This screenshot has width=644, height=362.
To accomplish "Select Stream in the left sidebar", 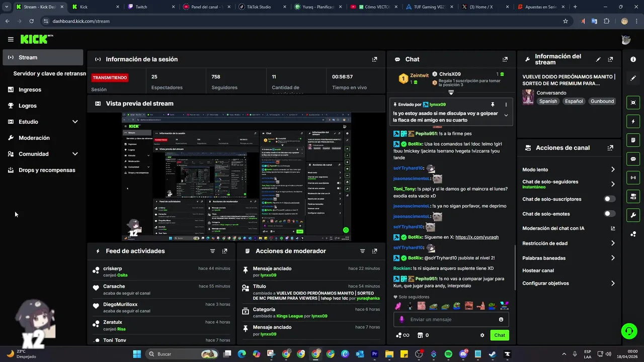I will click(43, 57).
